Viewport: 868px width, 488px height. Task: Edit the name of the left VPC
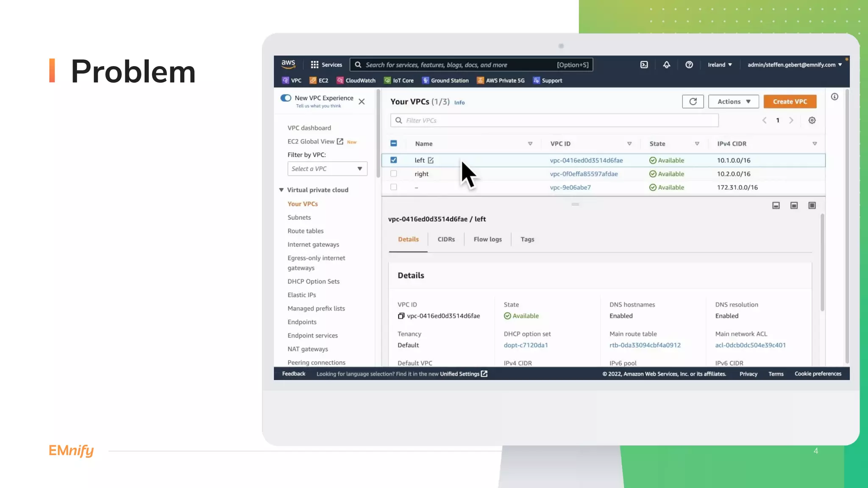coord(431,161)
